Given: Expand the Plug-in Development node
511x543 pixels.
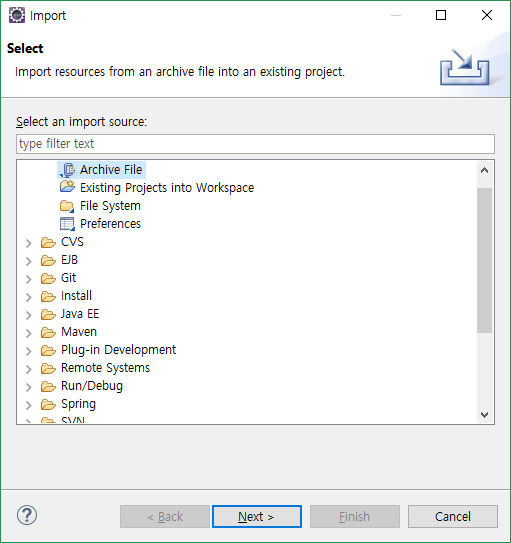Looking at the screenshot, I should coord(29,351).
